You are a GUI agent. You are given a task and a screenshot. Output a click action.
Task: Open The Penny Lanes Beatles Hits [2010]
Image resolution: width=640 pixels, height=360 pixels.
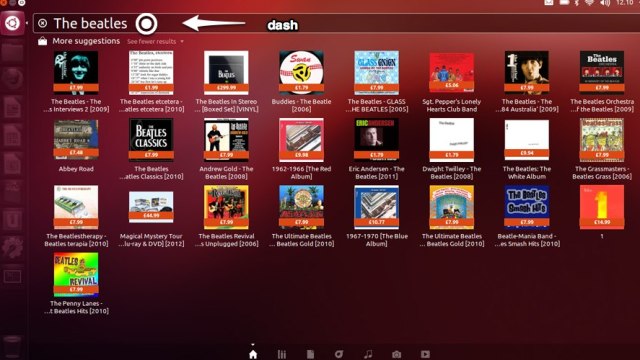point(76,284)
